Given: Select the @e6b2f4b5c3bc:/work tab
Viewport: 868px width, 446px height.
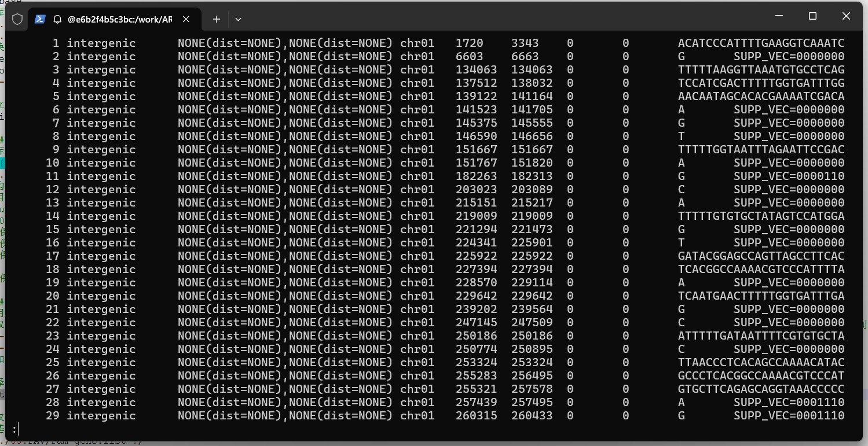Looking at the screenshot, I should pos(115,19).
